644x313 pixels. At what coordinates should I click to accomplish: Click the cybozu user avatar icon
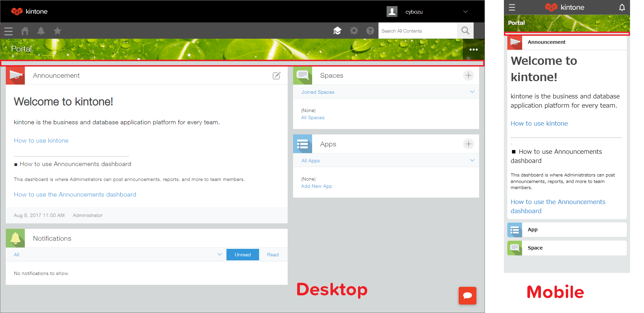392,12
